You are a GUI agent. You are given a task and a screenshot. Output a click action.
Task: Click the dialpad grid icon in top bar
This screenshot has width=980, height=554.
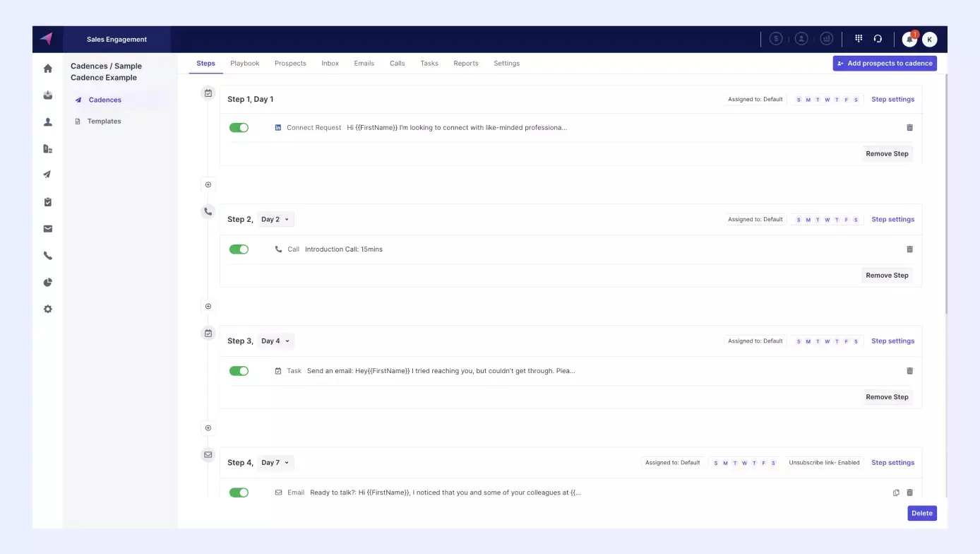(x=859, y=38)
